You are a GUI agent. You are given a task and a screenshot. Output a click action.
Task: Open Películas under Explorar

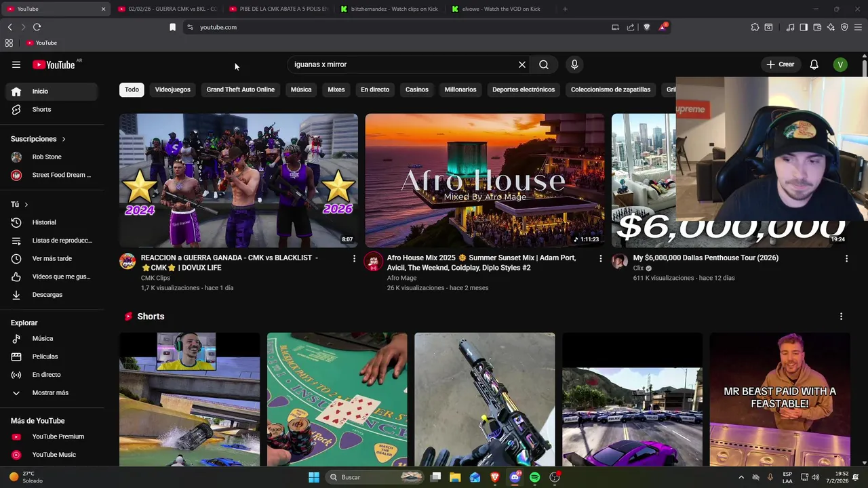(52, 357)
